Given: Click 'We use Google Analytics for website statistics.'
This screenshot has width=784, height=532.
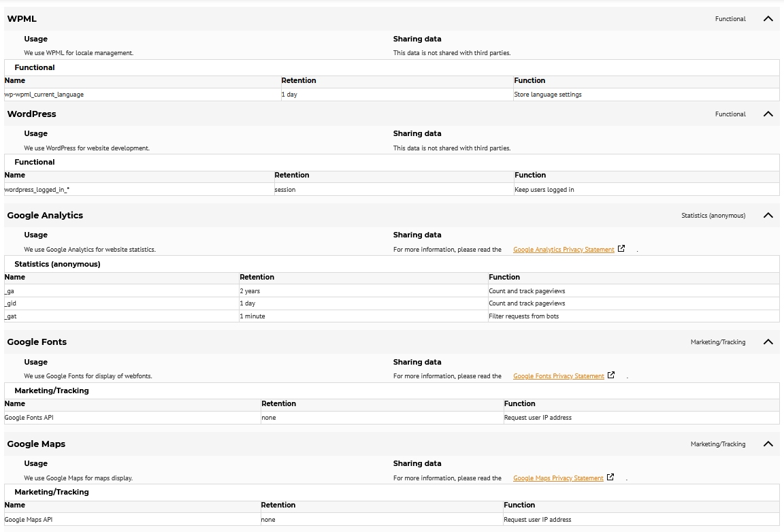Looking at the screenshot, I should tap(90, 250).
